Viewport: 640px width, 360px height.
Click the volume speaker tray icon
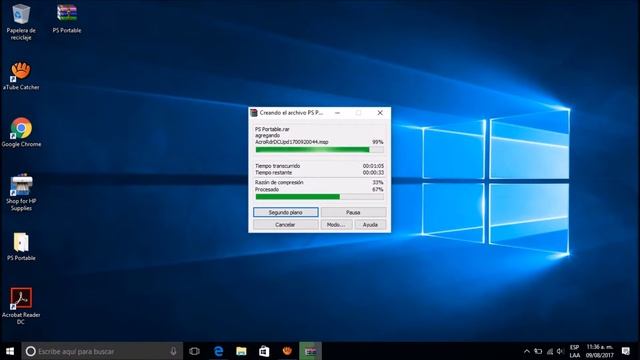tap(560, 351)
